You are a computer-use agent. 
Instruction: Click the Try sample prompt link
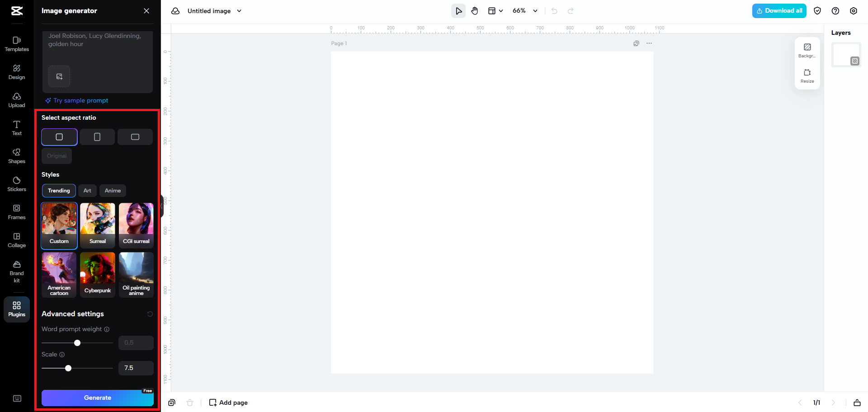pos(77,100)
